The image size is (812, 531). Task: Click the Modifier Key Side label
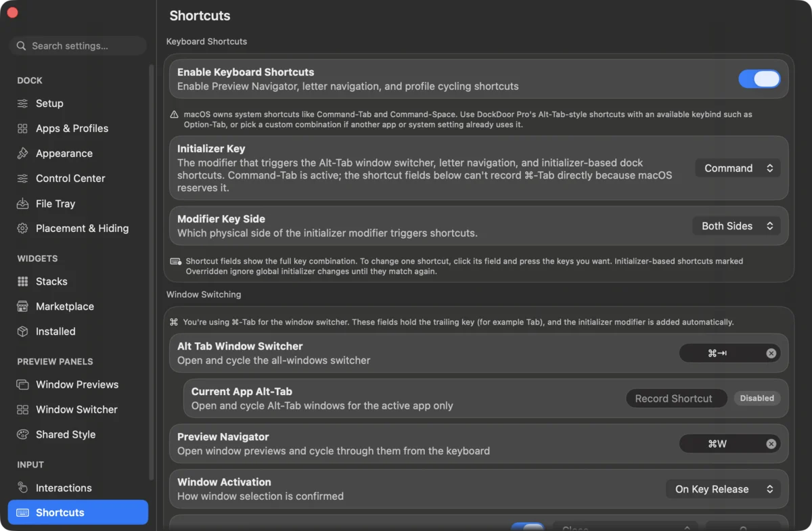point(221,219)
